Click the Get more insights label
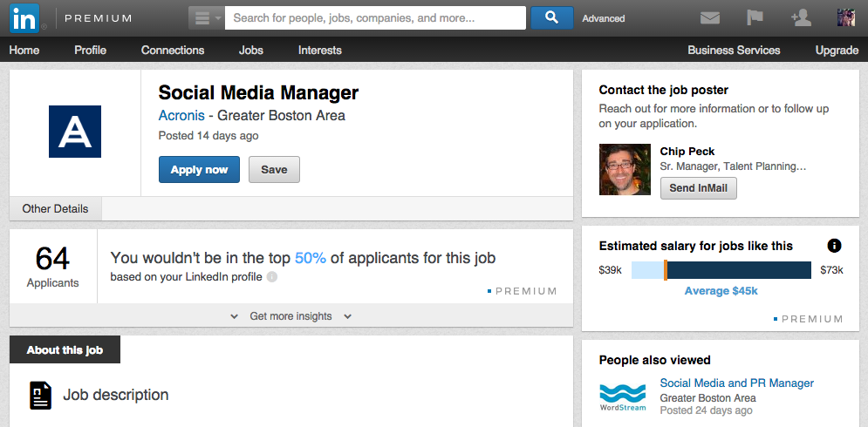This screenshot has height=427, width=868. pyautogui.click(x=290, y=316)
